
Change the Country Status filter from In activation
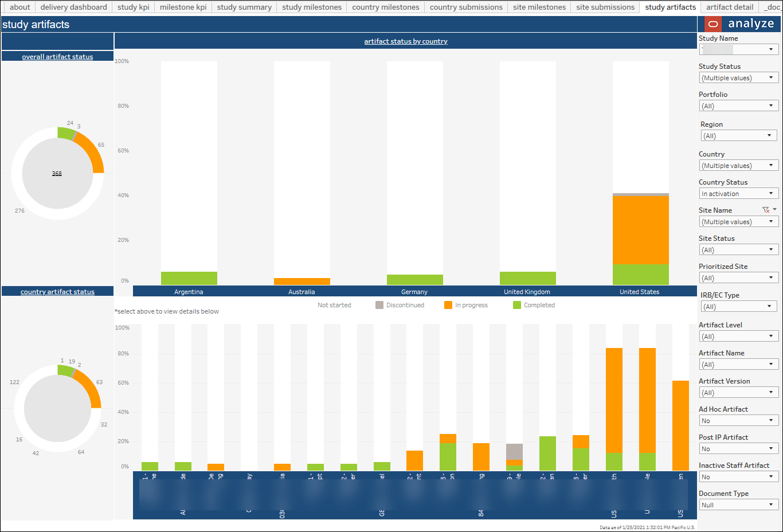point(738,194)
